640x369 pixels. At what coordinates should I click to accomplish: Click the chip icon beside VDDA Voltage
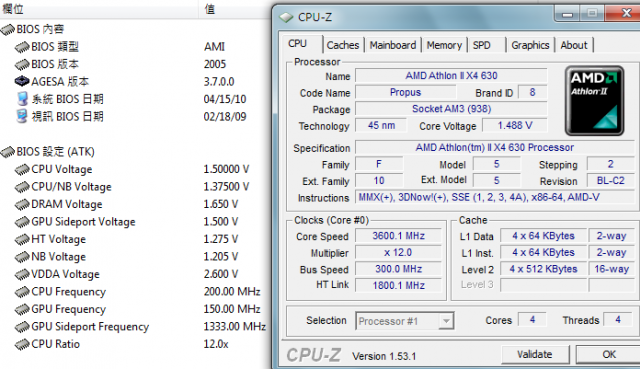pyautogui.click(x=22, y=275)
